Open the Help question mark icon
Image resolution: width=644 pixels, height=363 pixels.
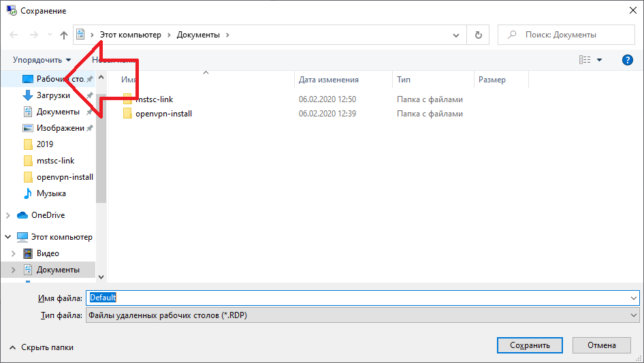[628, 60]
